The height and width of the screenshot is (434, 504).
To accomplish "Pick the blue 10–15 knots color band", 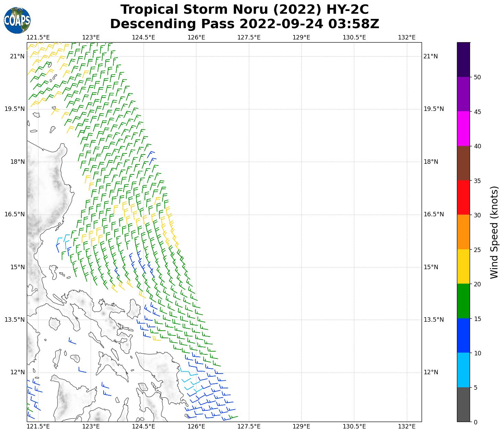I will pyautogui.click(x=463, y=336).
